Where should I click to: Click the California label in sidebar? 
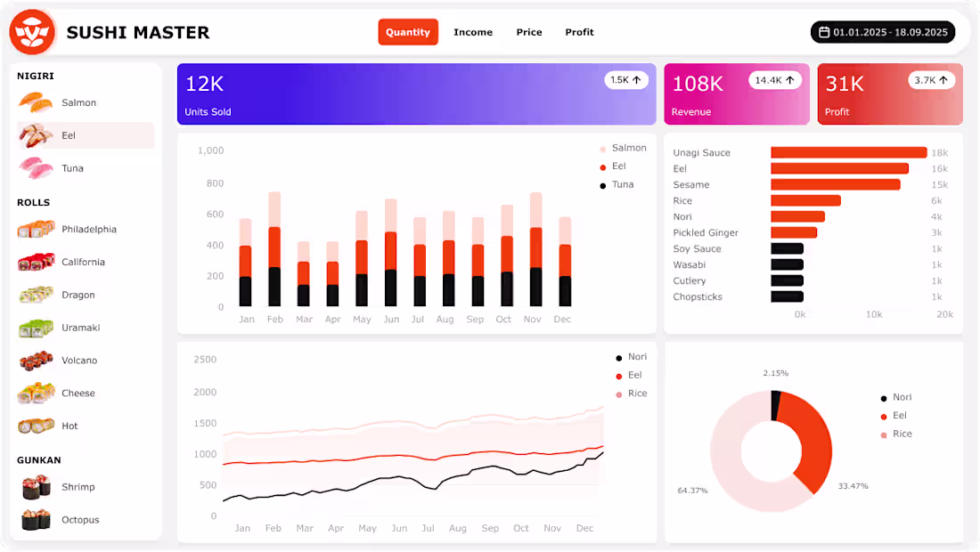83,262
